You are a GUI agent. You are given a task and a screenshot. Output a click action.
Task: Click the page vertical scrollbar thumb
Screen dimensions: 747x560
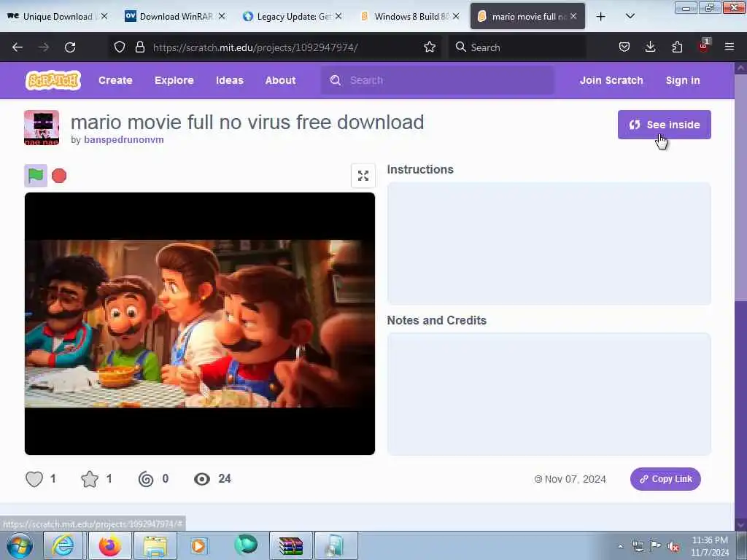pyautogui.click(x=740, y=187)
